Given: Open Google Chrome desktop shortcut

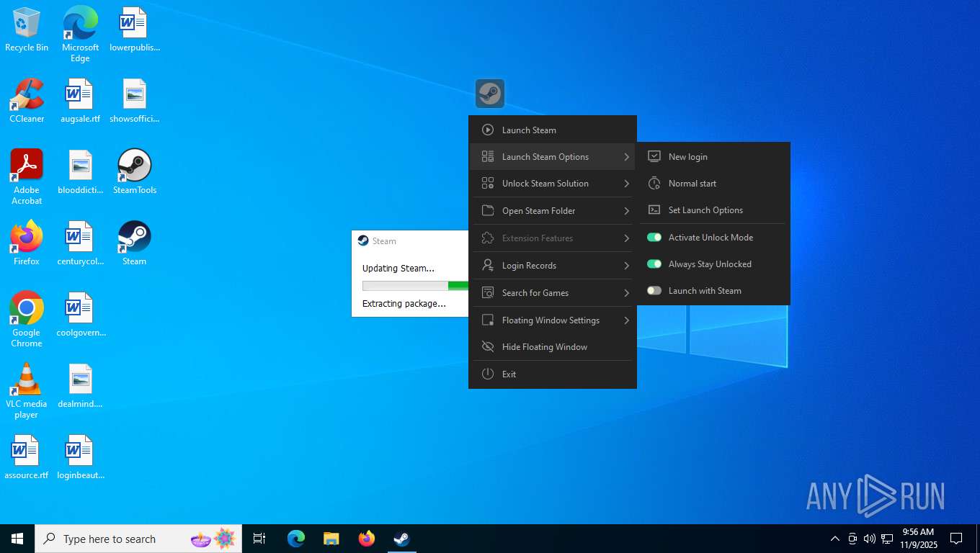Looking at the screenshot, I should pos(27,319).
